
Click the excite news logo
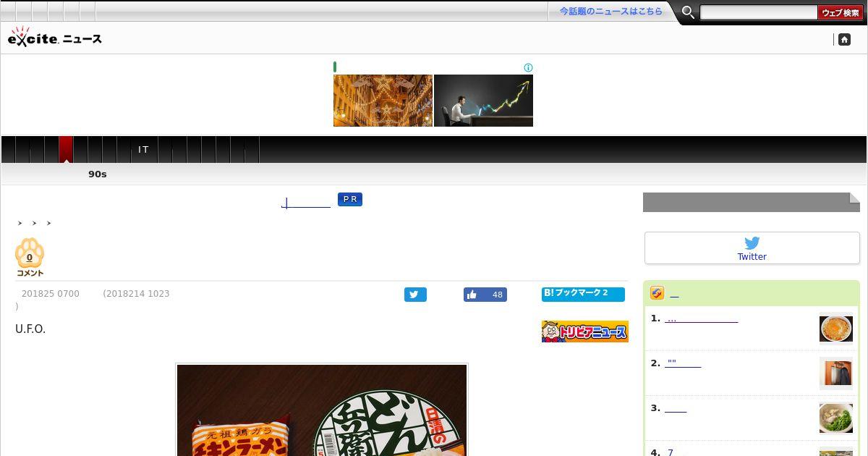55,37
